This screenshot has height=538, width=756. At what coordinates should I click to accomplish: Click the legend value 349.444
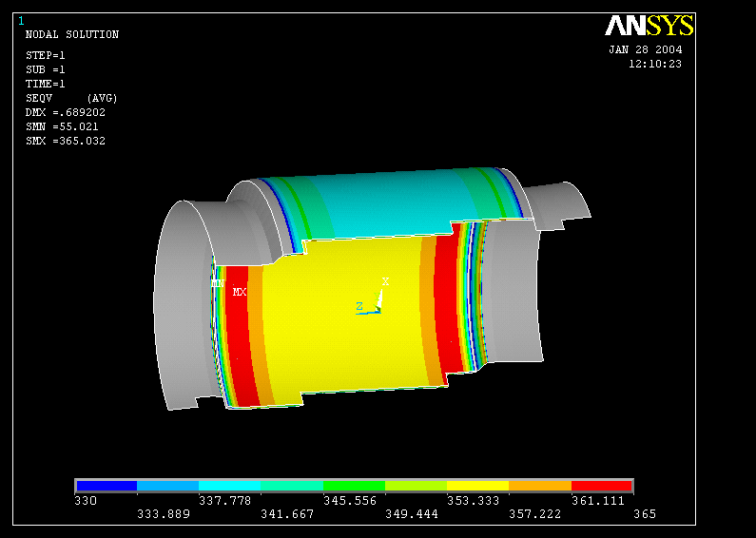point(411,514)
